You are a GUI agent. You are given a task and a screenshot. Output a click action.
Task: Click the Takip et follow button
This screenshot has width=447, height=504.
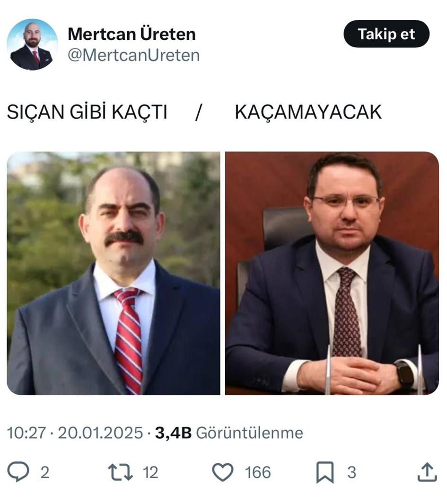(x=386, y=34)
